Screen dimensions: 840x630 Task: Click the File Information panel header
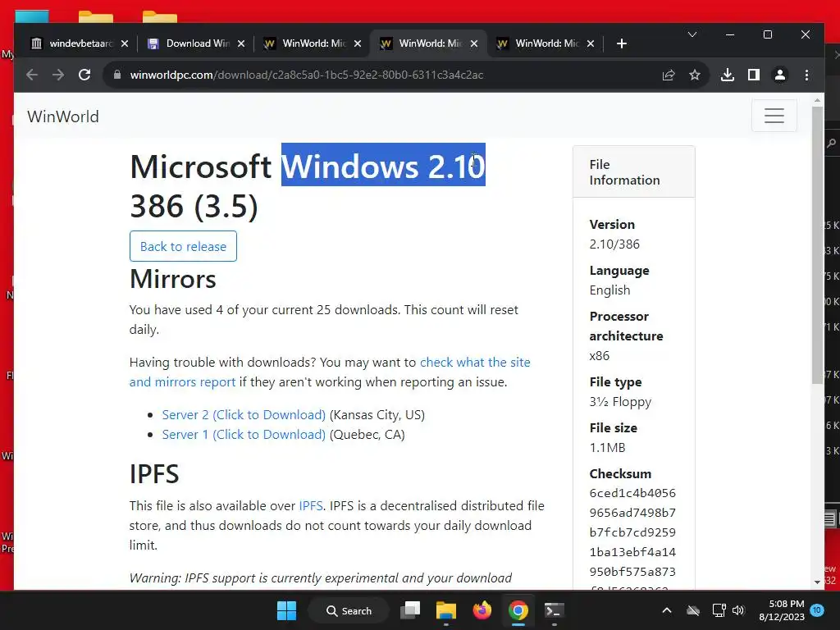(634, 172)
